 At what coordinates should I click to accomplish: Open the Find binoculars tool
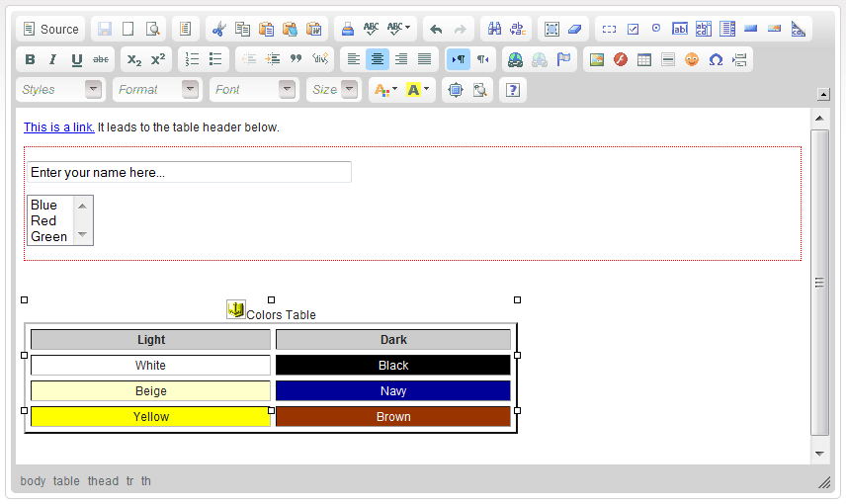495,29
